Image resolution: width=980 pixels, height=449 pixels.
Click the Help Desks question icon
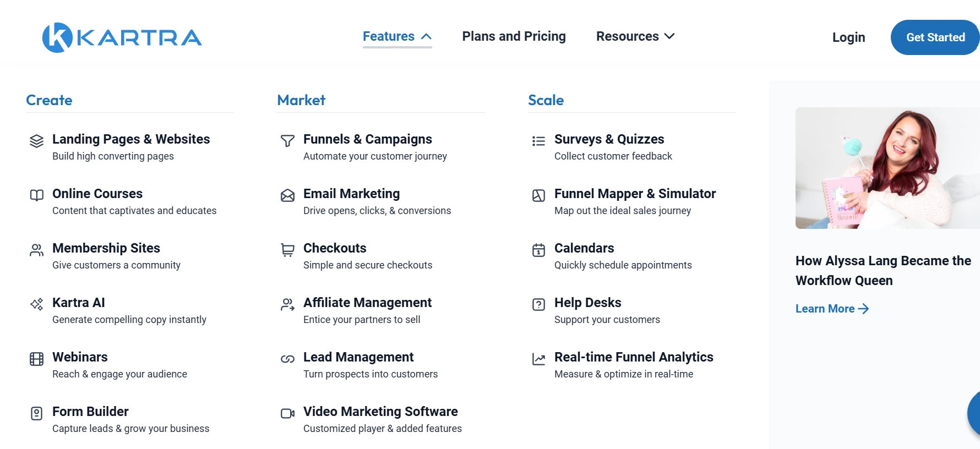click(x=538, y=304)
